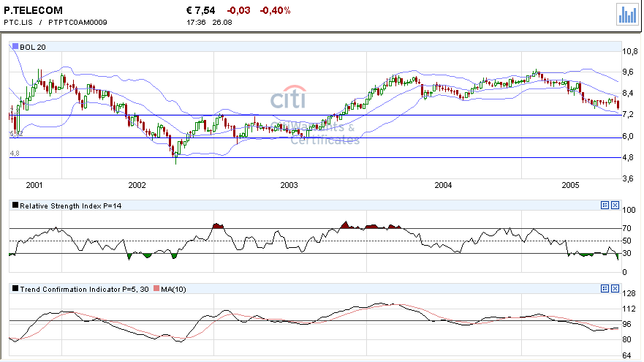Click the black Trend Confirmation Indicator legend square
This screenshot has width=644, height=362.
click(15, 288)
